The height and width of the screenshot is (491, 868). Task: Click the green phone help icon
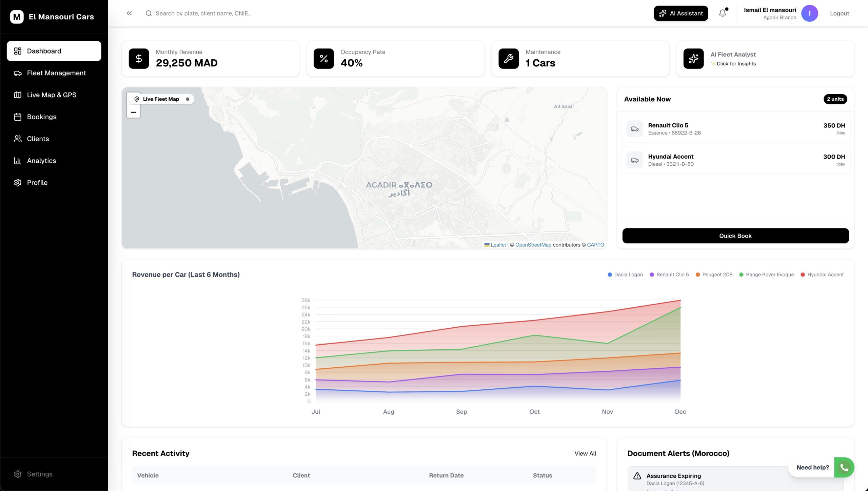click(844, 467)
